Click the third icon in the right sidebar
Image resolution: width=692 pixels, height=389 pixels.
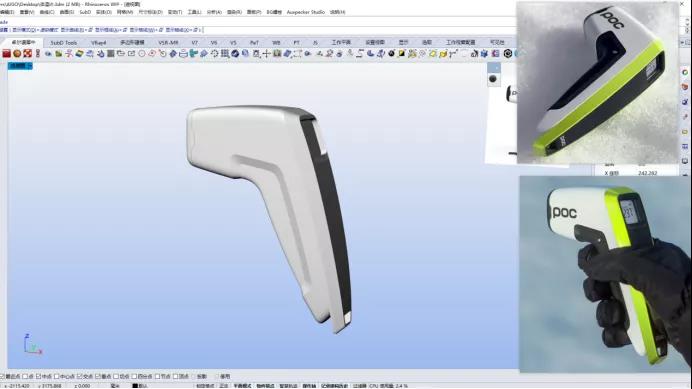[685, 102]
